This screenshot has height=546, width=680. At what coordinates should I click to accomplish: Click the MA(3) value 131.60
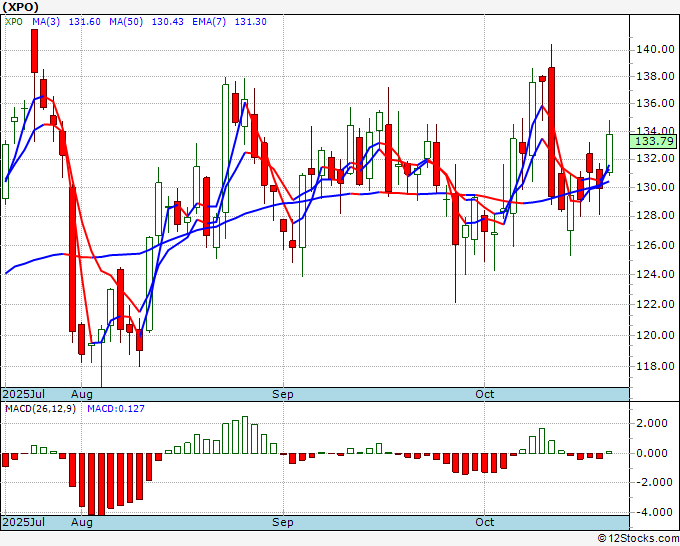(x=85, y=22)
